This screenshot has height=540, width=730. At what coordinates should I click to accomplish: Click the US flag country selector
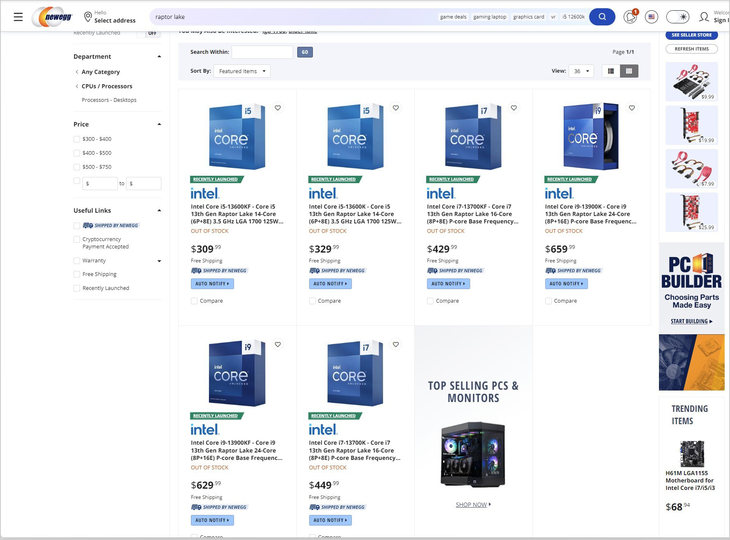tap(652, 17)
